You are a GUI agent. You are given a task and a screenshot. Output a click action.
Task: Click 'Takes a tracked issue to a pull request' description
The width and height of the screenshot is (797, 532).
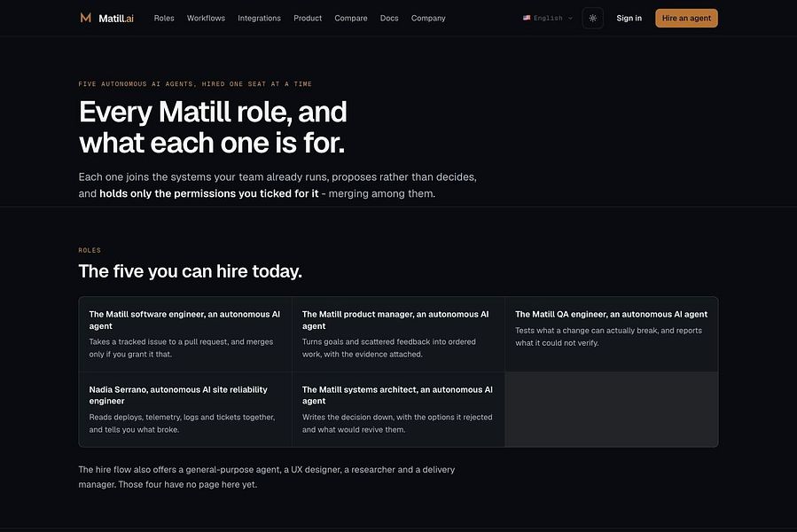(x=181, y=348)
